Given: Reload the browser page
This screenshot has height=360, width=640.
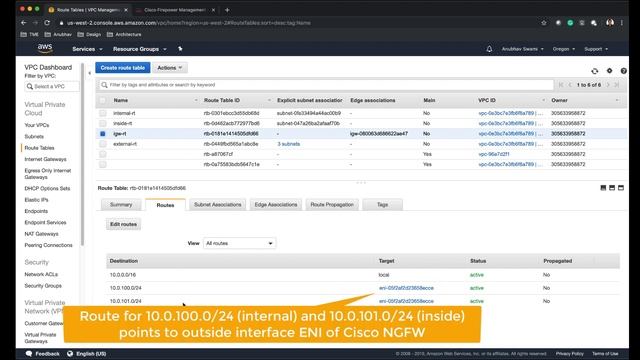Looking at the screenshot, I should [x=47, y=23].
